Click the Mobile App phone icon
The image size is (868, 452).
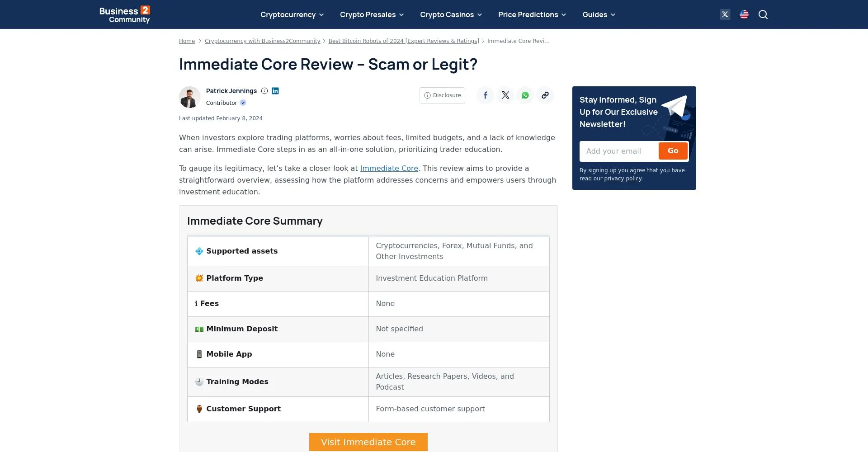[x=199, y=354]
